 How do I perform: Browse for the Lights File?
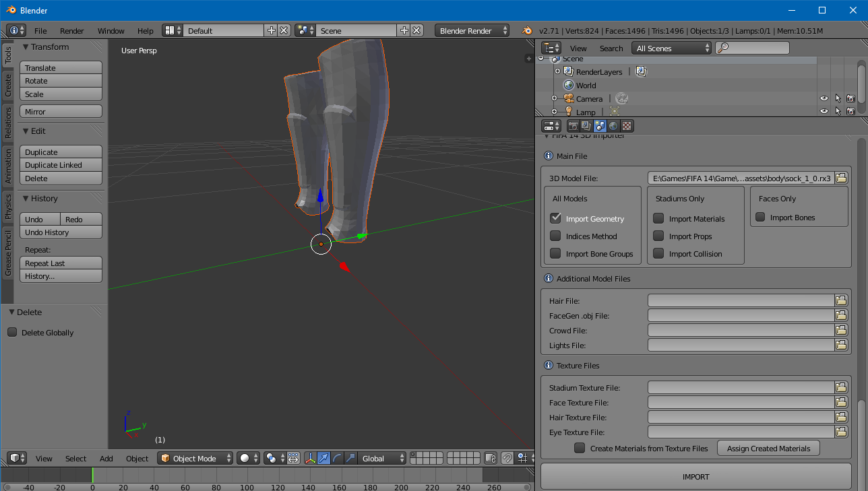[x=841, y=345]
